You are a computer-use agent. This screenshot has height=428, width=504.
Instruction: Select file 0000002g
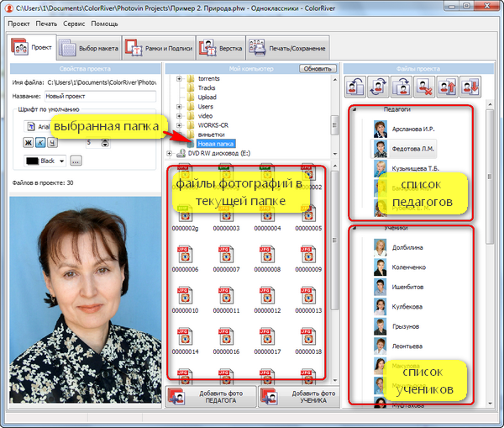(185, 219)
